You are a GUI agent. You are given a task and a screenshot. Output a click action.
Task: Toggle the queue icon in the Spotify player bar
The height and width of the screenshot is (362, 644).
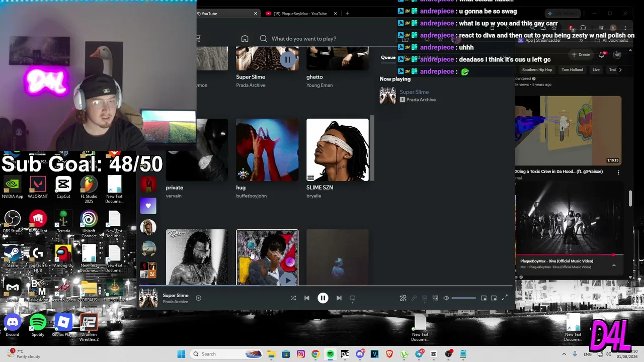pos(425,298)
